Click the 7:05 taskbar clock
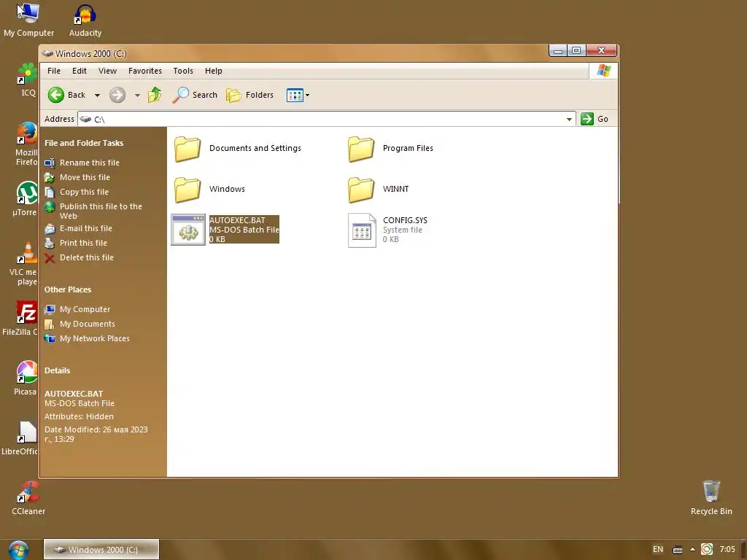Image resolution: width=747 pixels, height=560 pixels. click(727, 550)
